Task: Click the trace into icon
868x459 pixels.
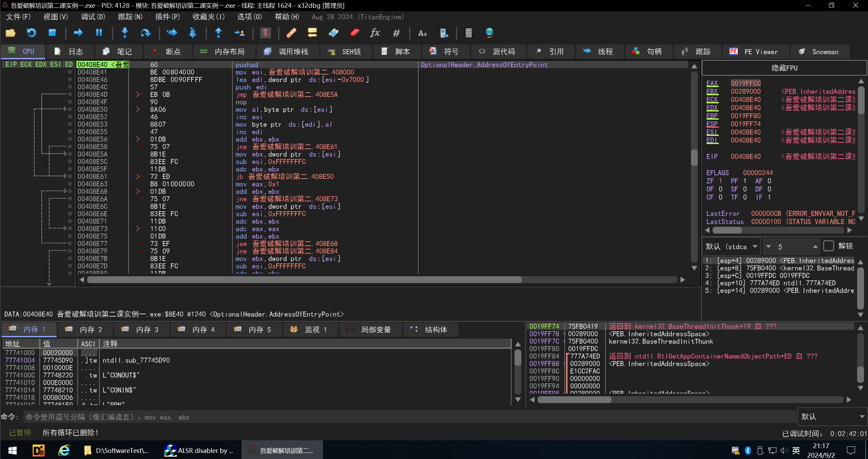Action: 172,33
